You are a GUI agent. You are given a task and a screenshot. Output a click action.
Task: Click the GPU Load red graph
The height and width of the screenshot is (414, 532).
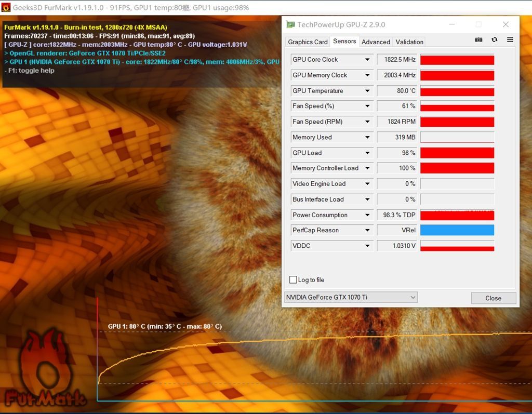click(x=457, y=153)
